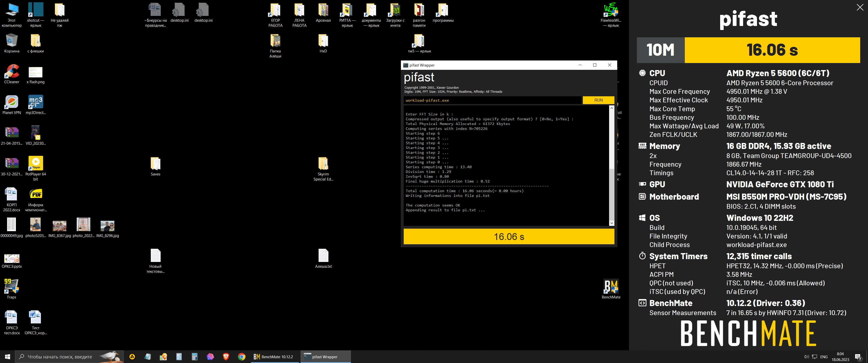Viewport: 868px width, 363px height.
Task: Open Brave browser from the taskbar
Action: coord(226,357)
